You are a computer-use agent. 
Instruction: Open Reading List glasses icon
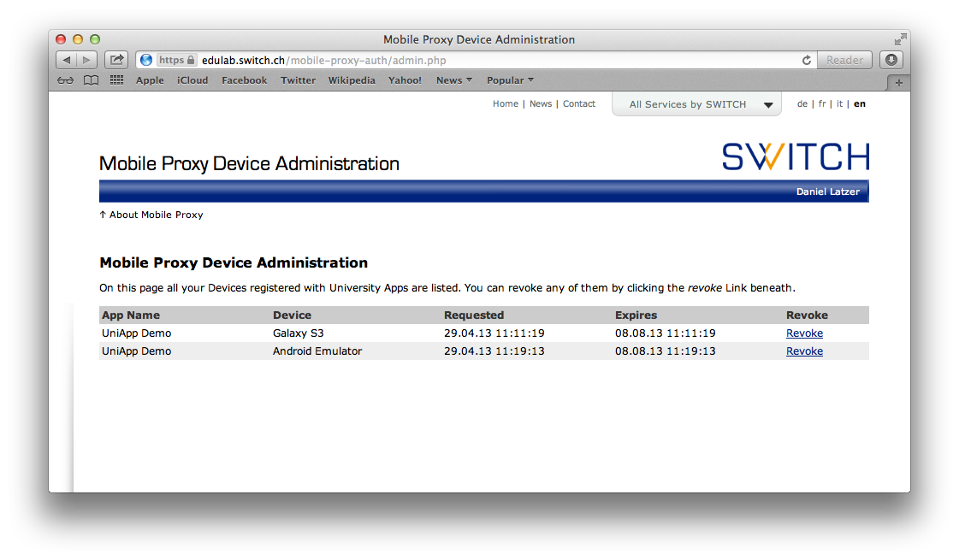click(65, 80)
